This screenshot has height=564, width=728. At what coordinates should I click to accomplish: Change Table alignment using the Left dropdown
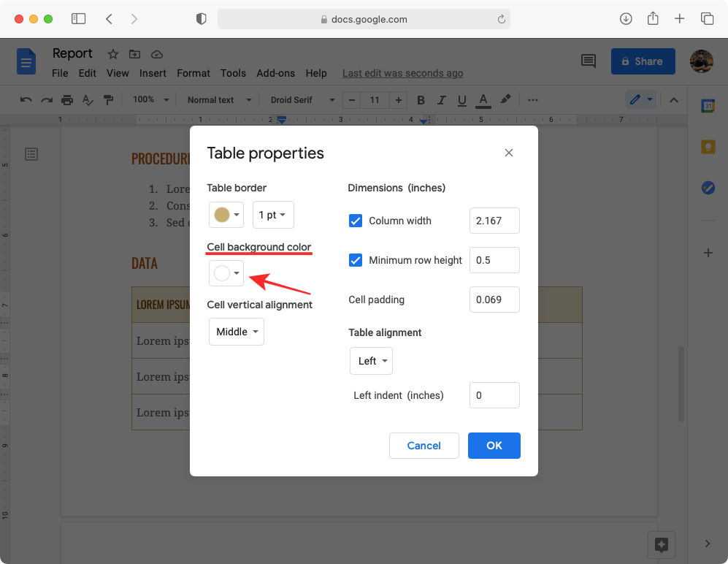click(x=371, y=361)
